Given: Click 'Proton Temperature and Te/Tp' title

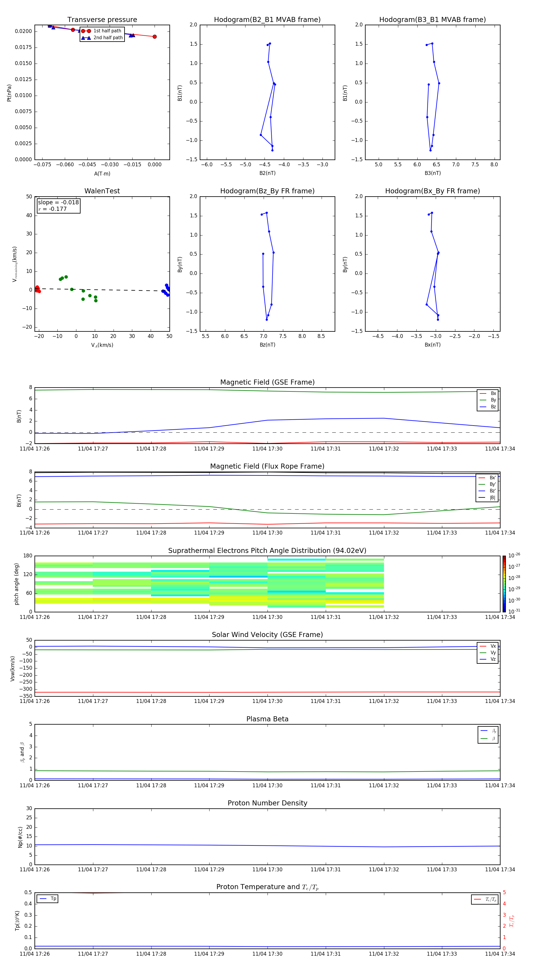Looking at the screenshot, I should 267,887.
